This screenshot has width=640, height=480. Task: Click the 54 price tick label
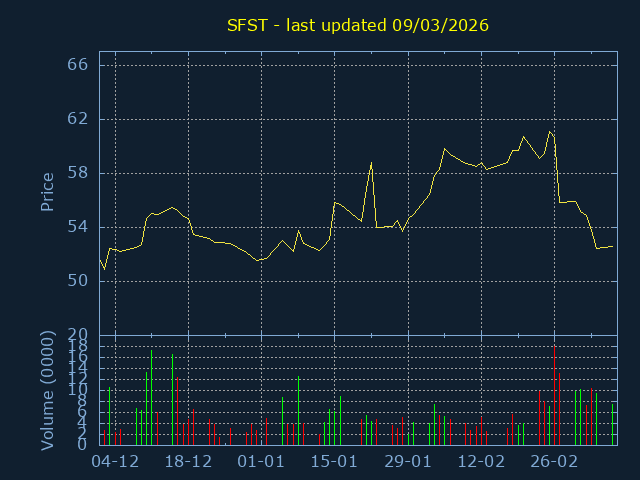78,227
